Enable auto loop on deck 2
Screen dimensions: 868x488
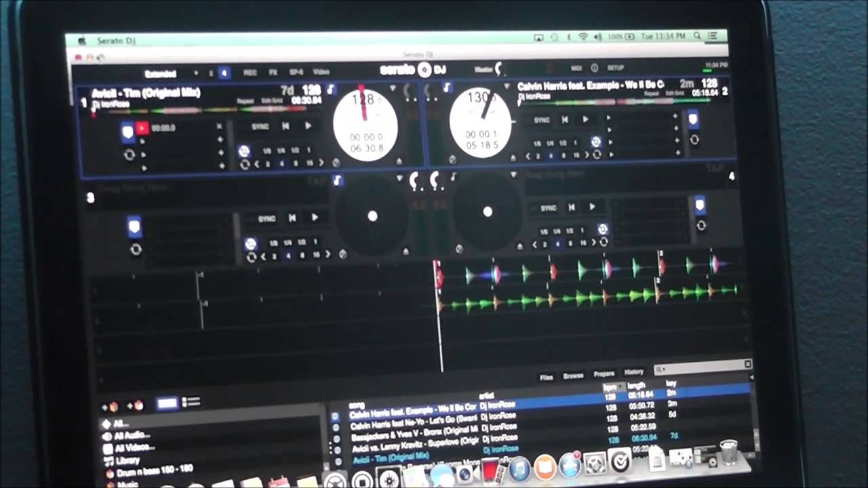(x=597, y=155)
